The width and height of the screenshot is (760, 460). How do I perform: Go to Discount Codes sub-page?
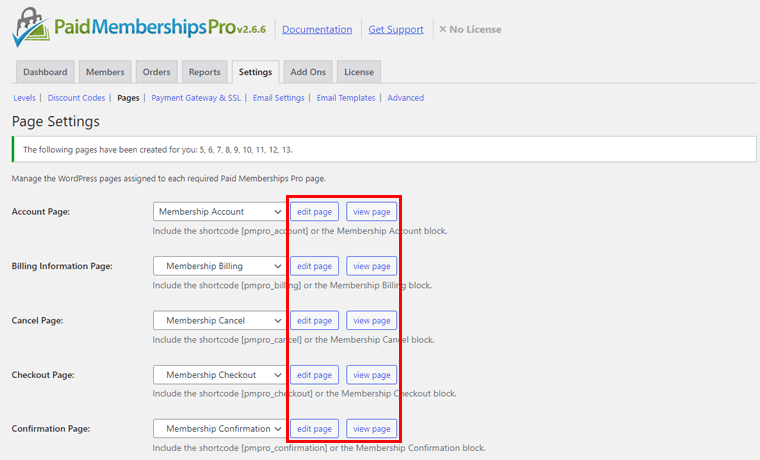(x=76, y=98)
